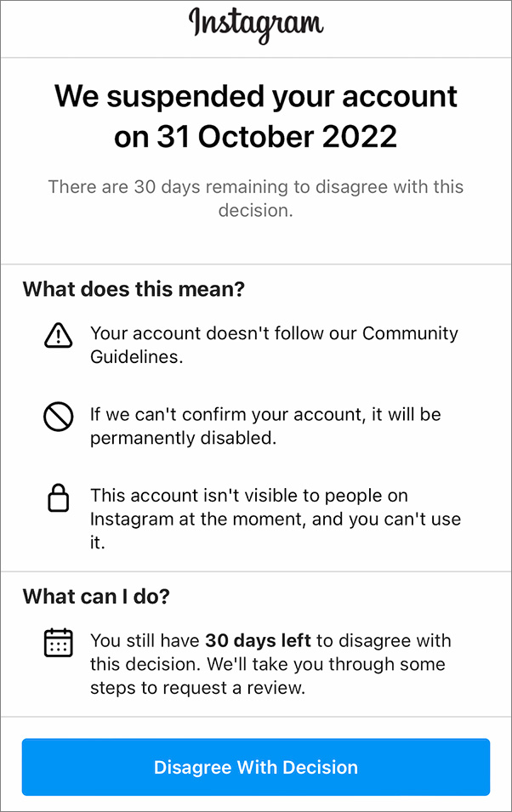Click the 'What can I do?' heading

tap(96, 596)
